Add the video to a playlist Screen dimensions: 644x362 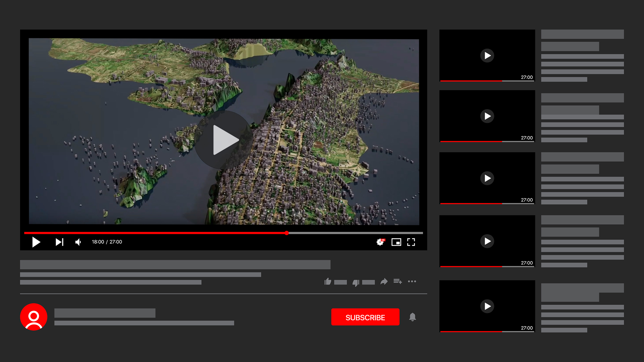[398, 282]
